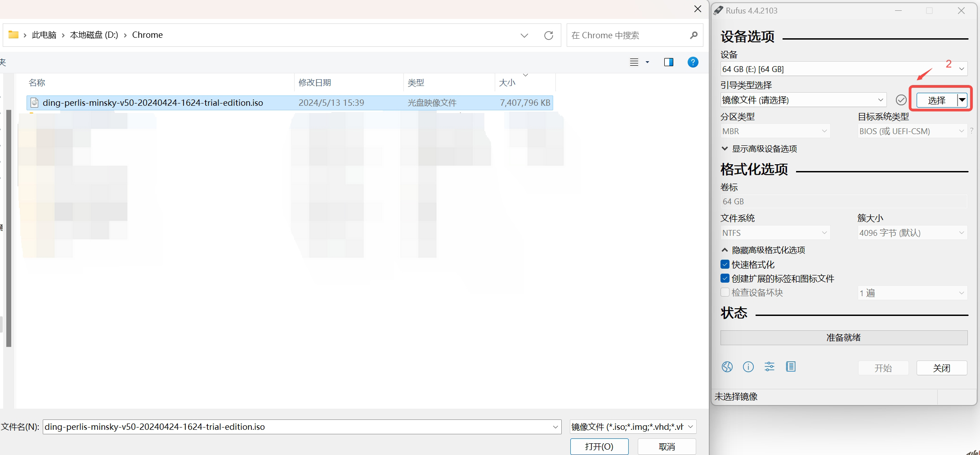Open the Rufus about info icon
The height and width of the screenshot is (455, 980).
coord(748,367)
